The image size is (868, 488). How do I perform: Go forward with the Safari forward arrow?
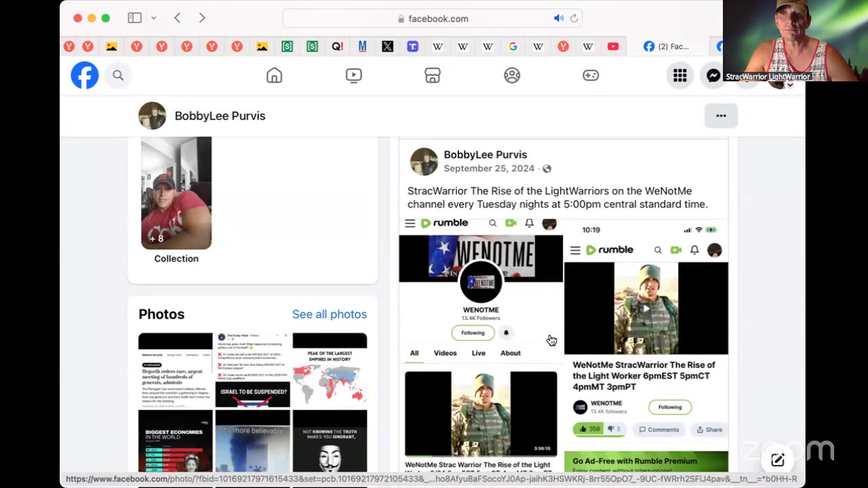coord(202,18)
